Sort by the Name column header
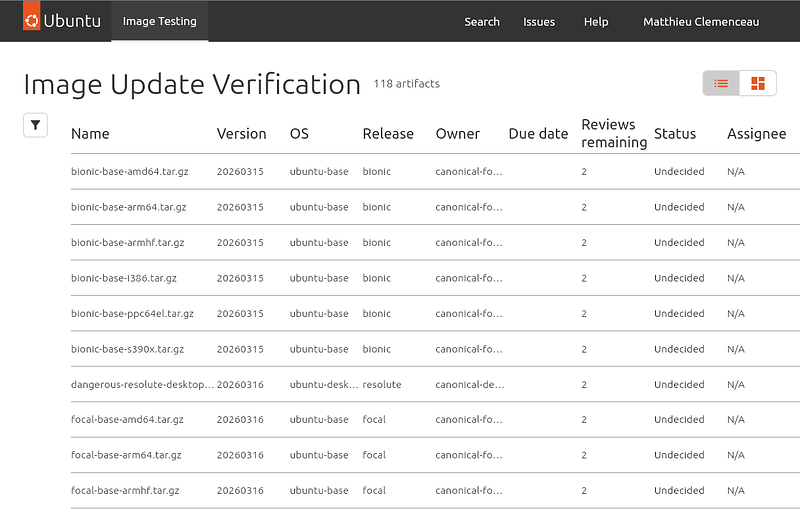 point(90,134)
